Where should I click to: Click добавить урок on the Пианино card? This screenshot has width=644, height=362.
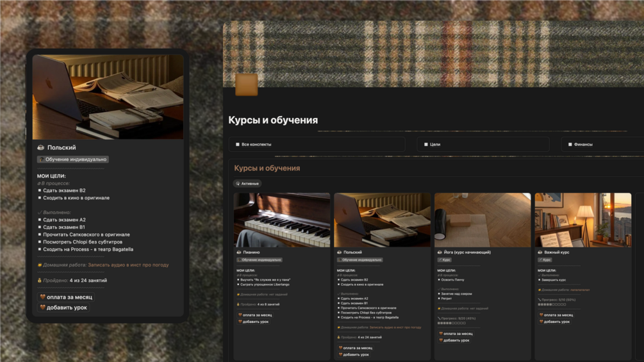click(x=253, y=322)
